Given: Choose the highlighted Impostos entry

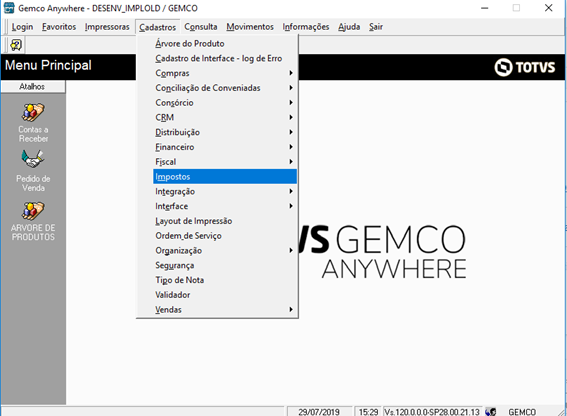Looking at the screenshot, I should pyautogui.click(x=225, y=177).
